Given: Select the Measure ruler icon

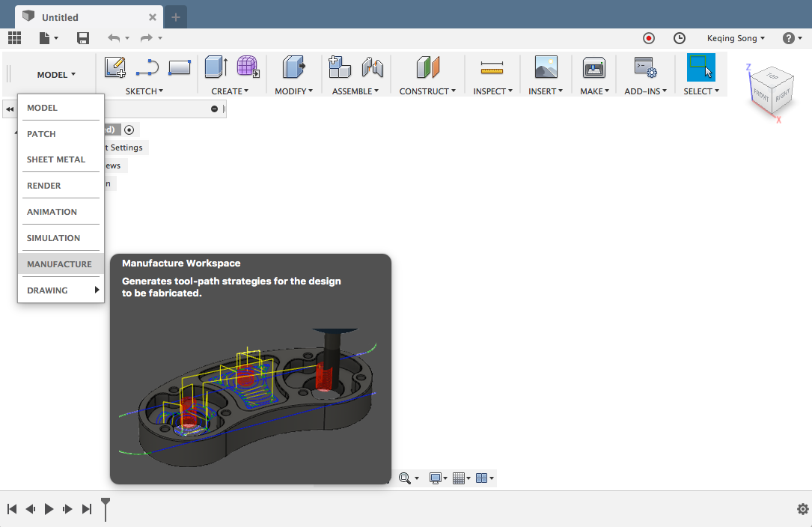Looking at the screenshot, I should (491, 69).
